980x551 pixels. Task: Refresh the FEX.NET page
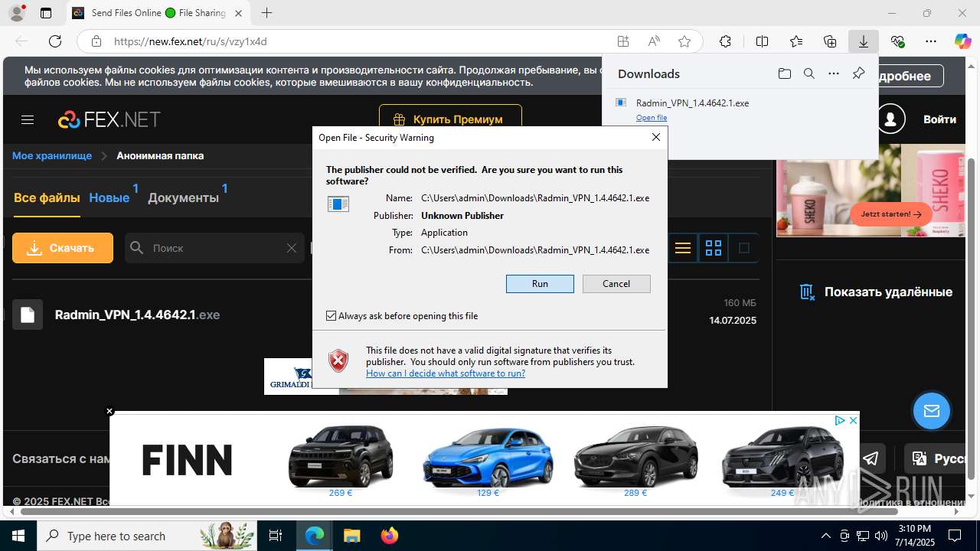tap(55, 41)
